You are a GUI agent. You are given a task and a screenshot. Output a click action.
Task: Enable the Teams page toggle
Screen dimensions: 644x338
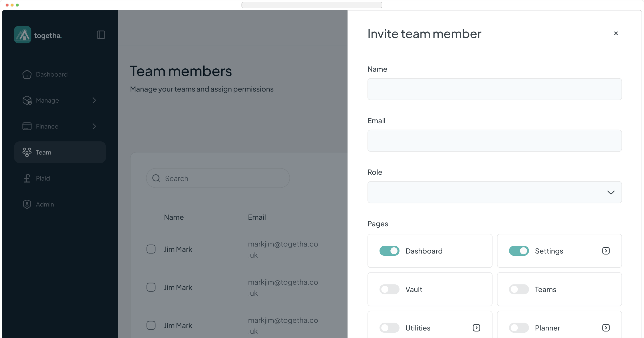tap(519, 289)
